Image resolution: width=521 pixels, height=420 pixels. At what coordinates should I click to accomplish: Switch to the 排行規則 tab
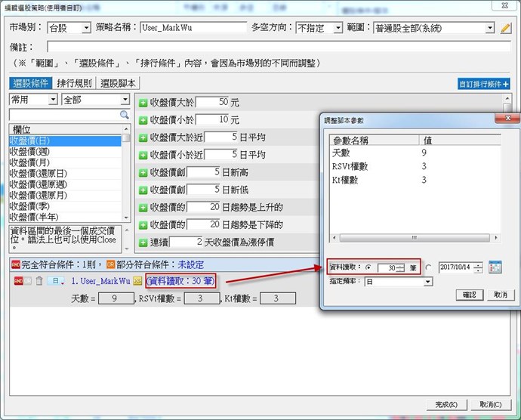click(75, 84)
